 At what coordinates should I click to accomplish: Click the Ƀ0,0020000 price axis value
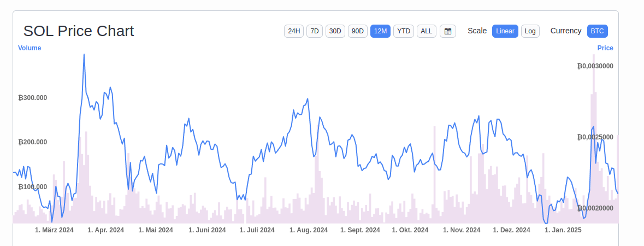pos(595,208)
